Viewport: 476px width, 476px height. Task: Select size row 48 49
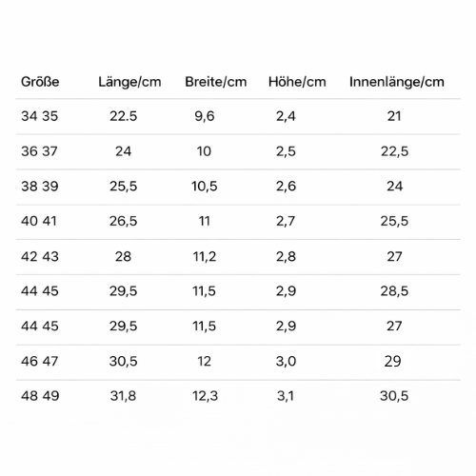tap(238, 396)
